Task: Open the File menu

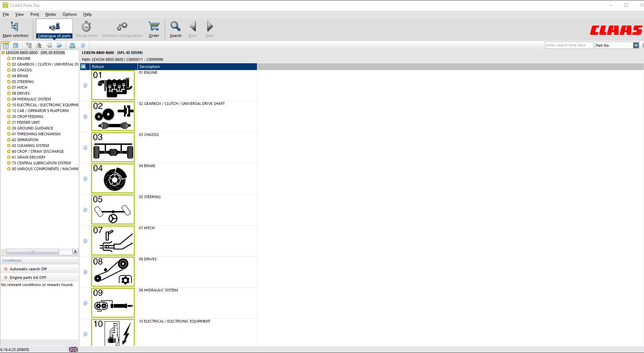Action: (6, 14)
